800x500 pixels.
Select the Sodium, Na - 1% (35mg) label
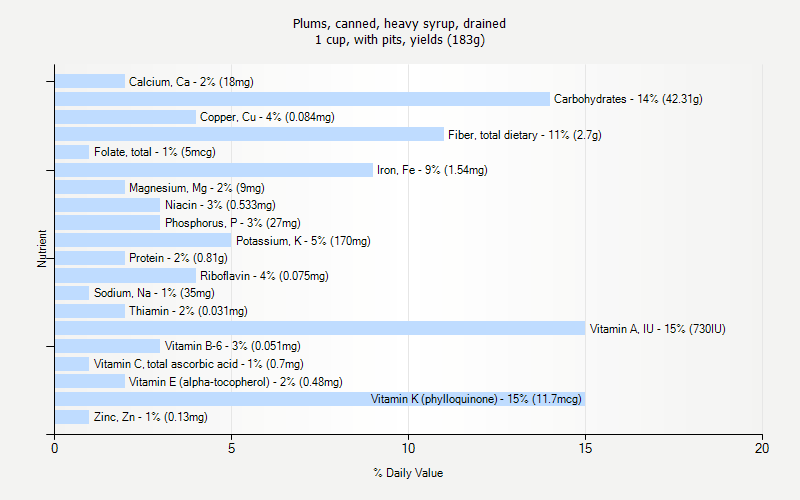click(154, 293)
